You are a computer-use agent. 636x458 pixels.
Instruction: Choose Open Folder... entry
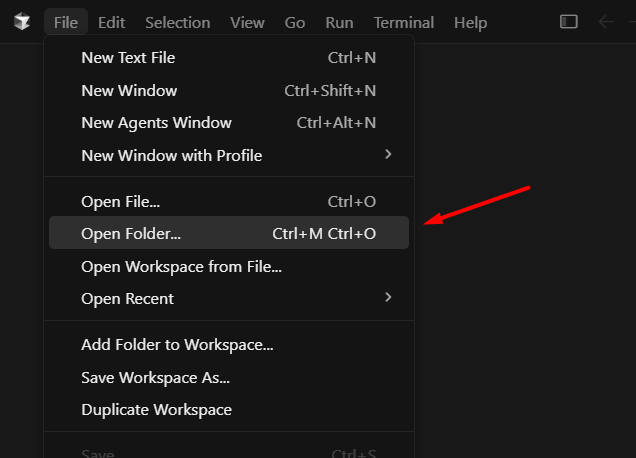pyautogui.click(x=229, y=233)
